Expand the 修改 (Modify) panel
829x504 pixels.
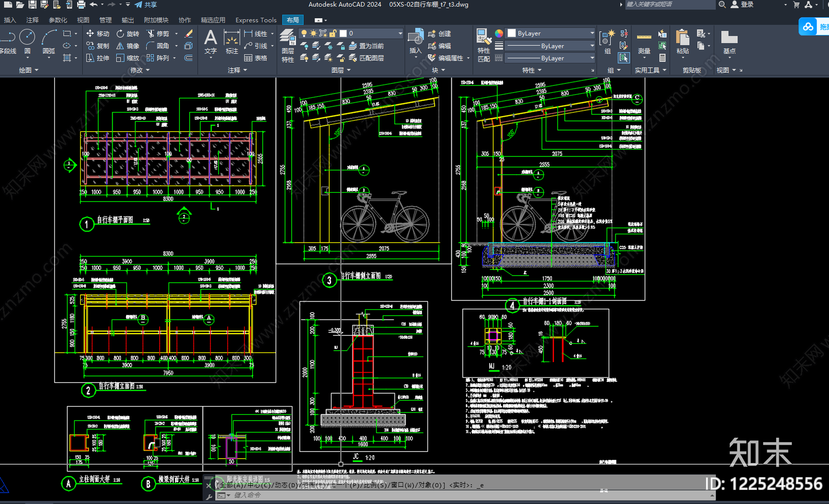coord(140,70)
